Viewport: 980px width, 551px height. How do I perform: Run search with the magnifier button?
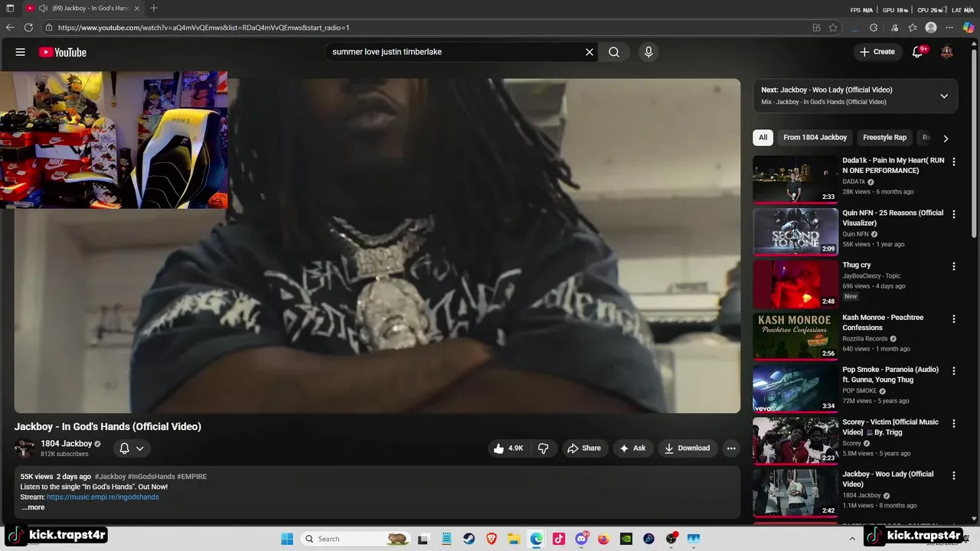coord(614,52)
